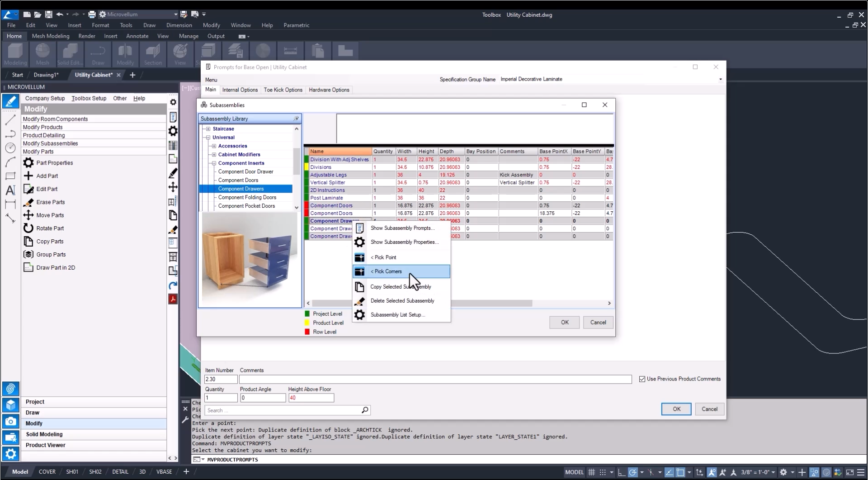Click the search magnifier icon in Prompts dialog
The width and height of the screenshot is (868, 480).
pyautogui.click(x=365, y=410)
